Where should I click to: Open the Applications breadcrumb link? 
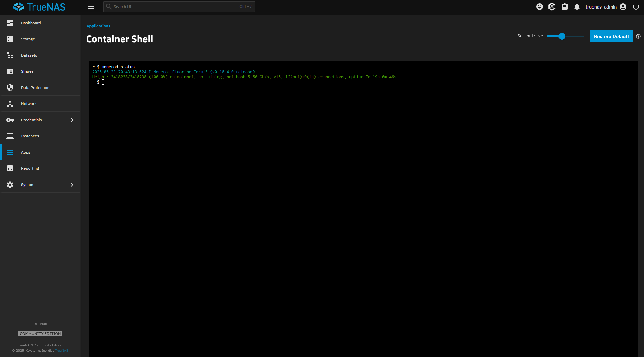98,26
